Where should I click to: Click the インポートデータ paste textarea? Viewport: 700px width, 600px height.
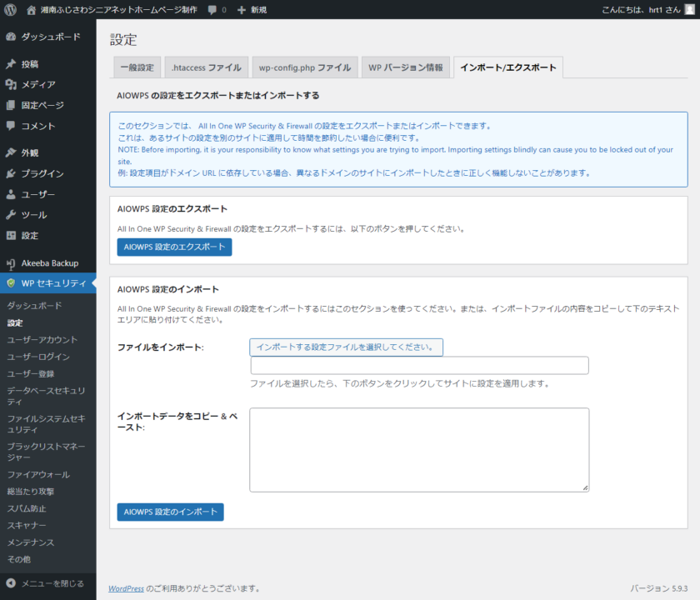point(419,450)
